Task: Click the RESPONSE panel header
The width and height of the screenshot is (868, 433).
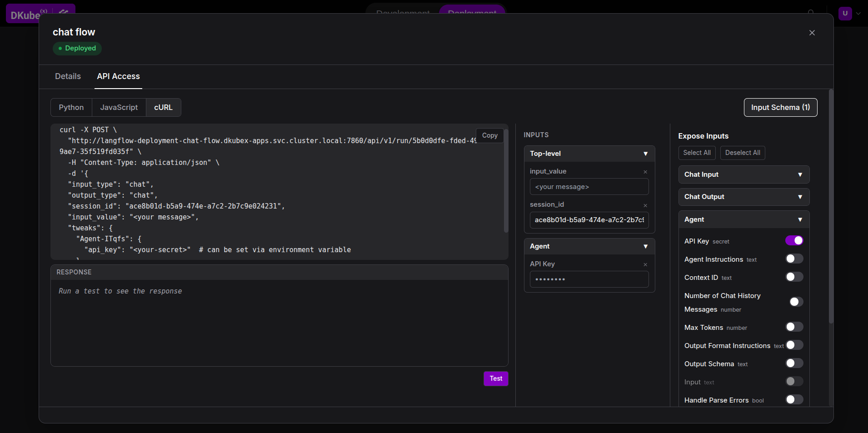Action: tap(279, 272)
